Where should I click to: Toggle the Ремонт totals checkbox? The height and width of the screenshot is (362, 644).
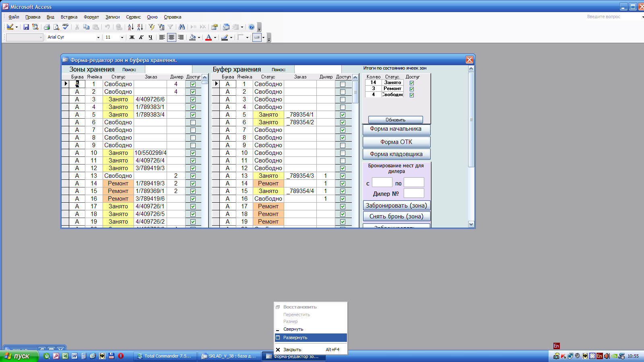coord(412,89)
